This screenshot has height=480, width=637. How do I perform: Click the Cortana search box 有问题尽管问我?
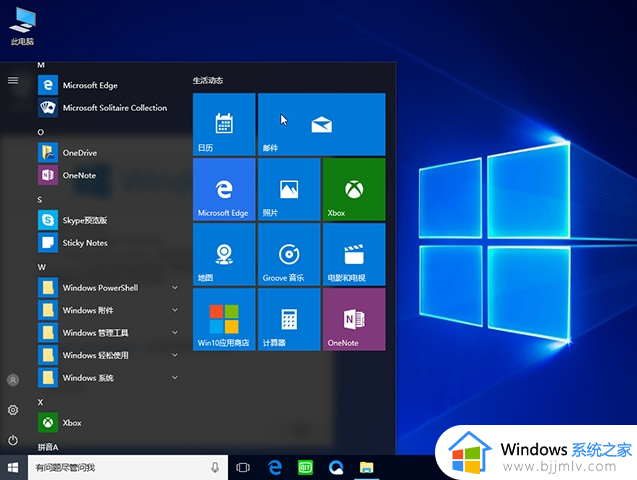[x=128, y=467]
